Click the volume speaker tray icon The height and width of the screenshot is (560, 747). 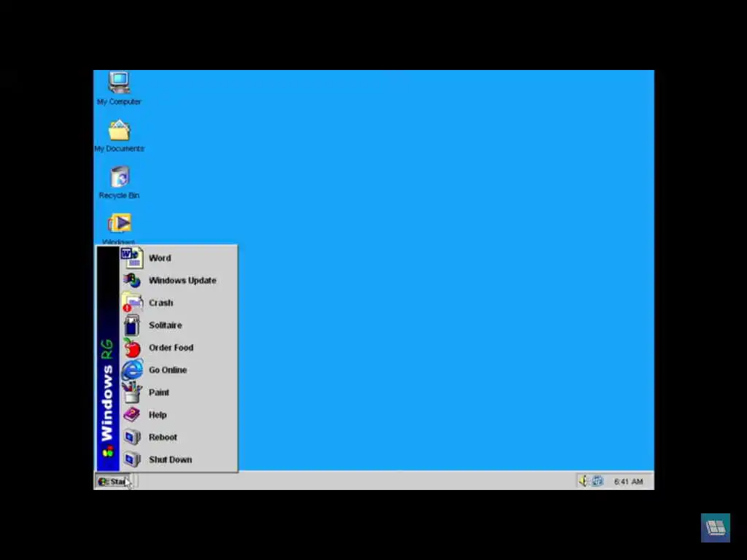click(x=584, y=481)
